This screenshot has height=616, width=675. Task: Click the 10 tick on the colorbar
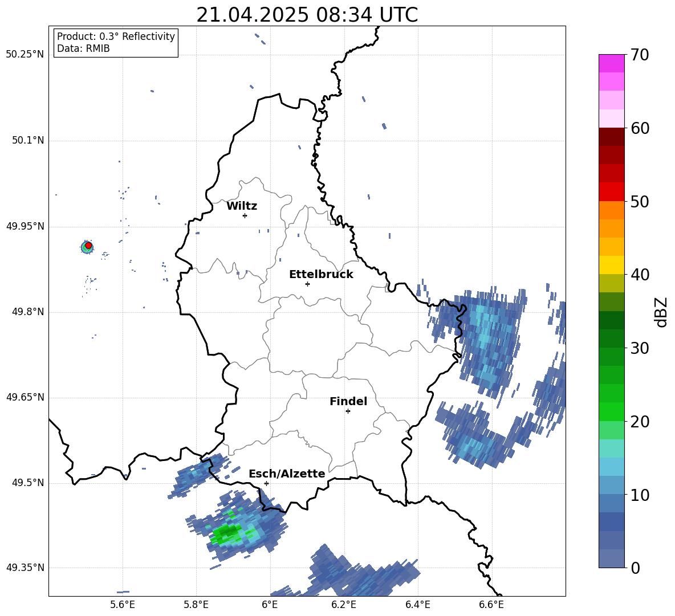coord(640,495)
